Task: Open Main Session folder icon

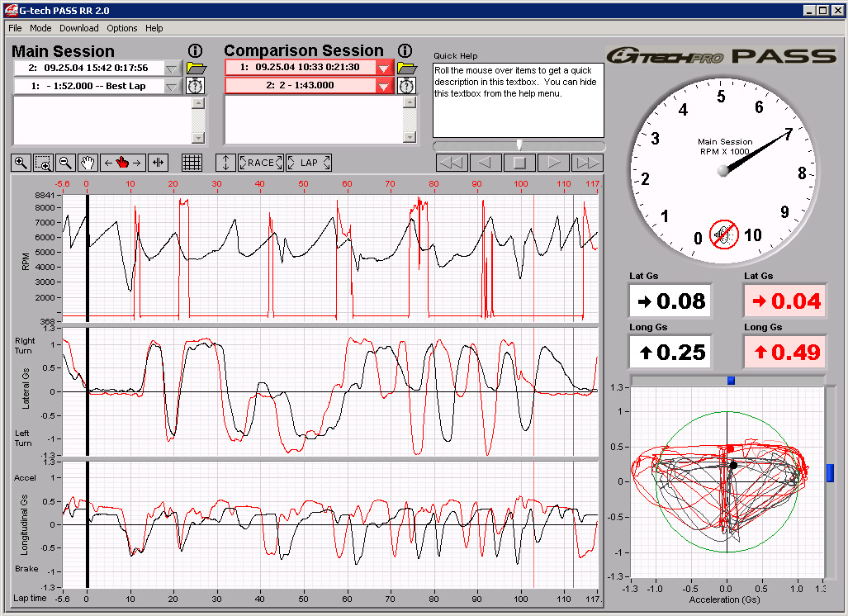Action: (x=196, y=69)
